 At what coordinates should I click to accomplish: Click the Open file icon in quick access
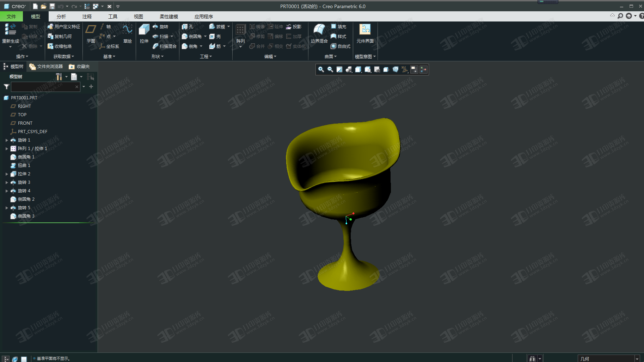click(43, 6)
